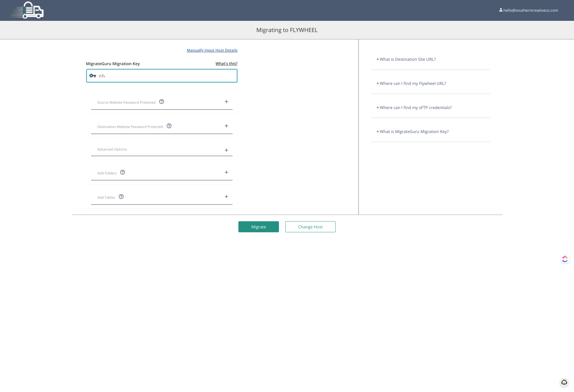Click the key icon in the migration key field
Viewport: 574px width, 392px height.
93,76
